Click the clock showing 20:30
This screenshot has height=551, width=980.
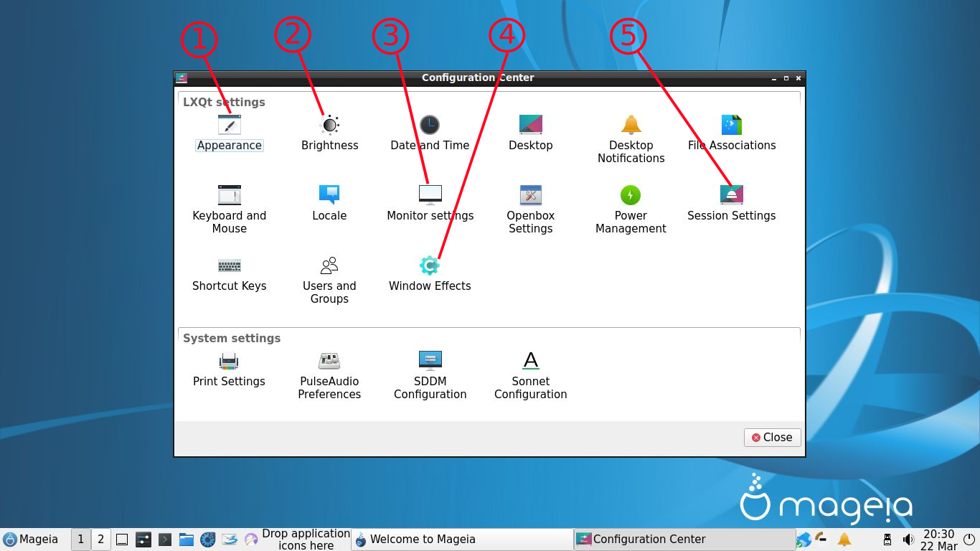[938, 540]
